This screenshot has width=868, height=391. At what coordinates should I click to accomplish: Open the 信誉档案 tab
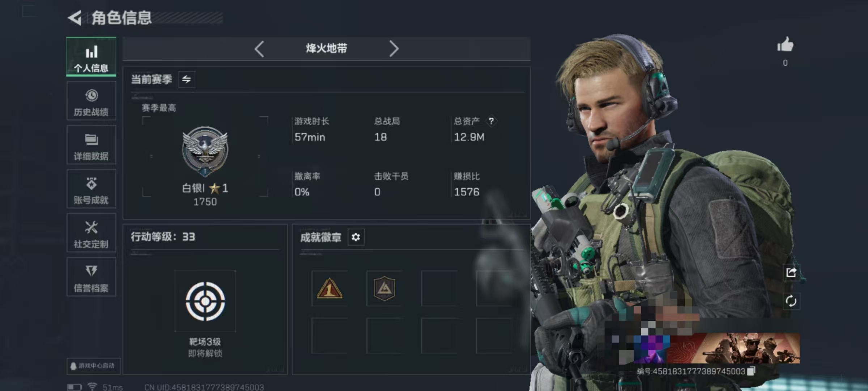pos(91,277)
